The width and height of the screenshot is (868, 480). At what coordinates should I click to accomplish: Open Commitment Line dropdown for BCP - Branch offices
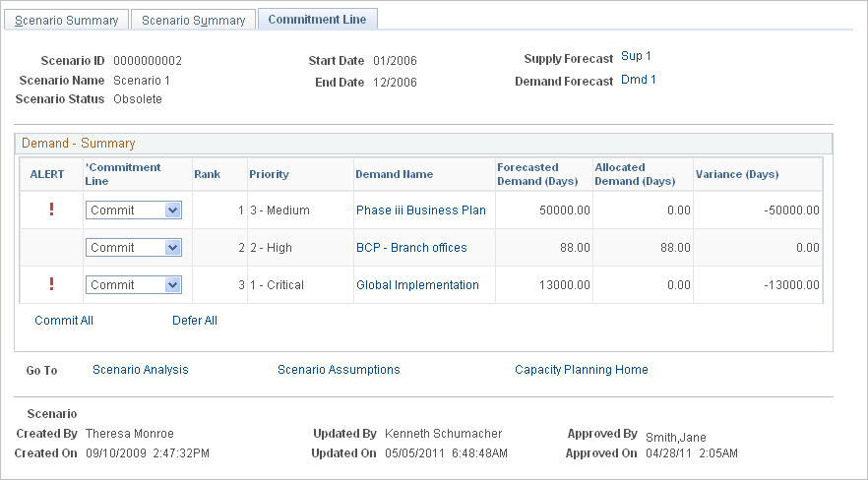(134, 247)
